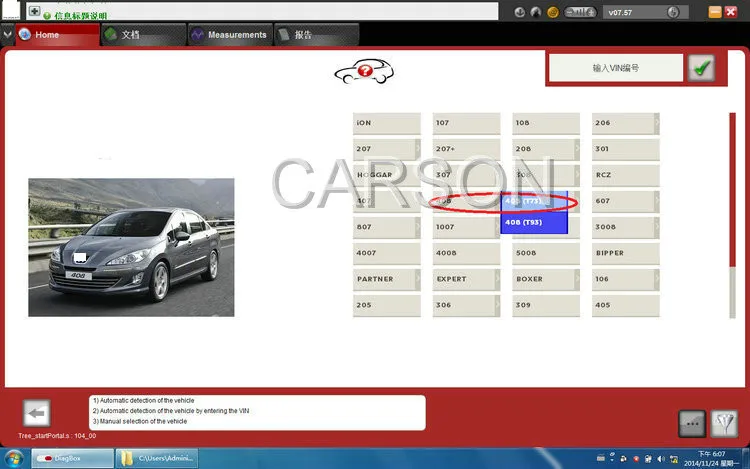Open the C:\Users\Admini... folder taskbar item

point(157,458)
